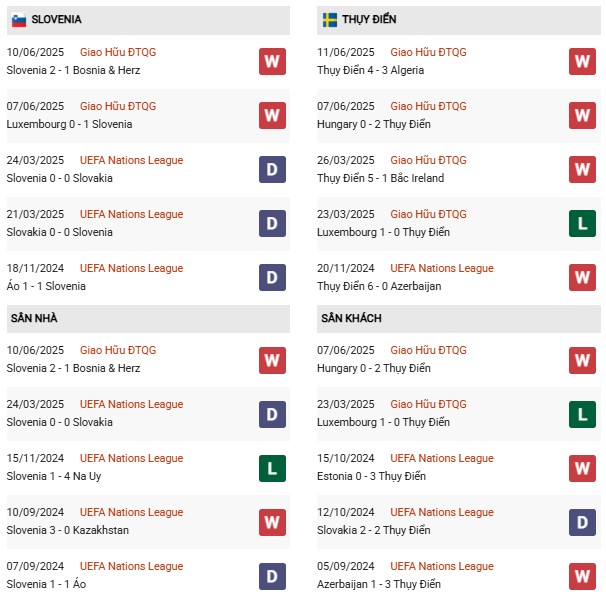
Task: Click the SLOVENIA team header
Action: pos(57,20)
